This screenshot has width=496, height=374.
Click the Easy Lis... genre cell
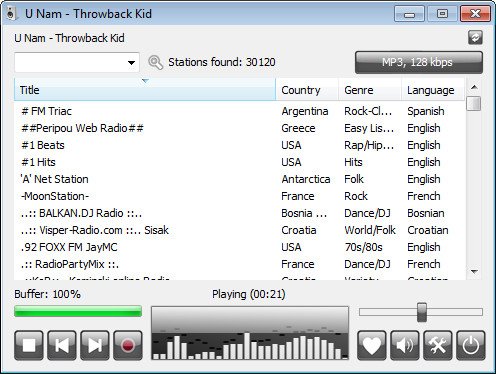(x=369, y=128)
